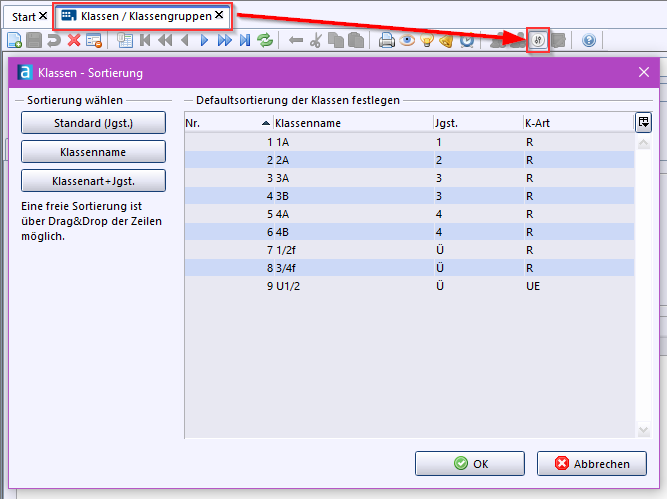
Task: Confirm with the OK button
Action: pos(470,463)
